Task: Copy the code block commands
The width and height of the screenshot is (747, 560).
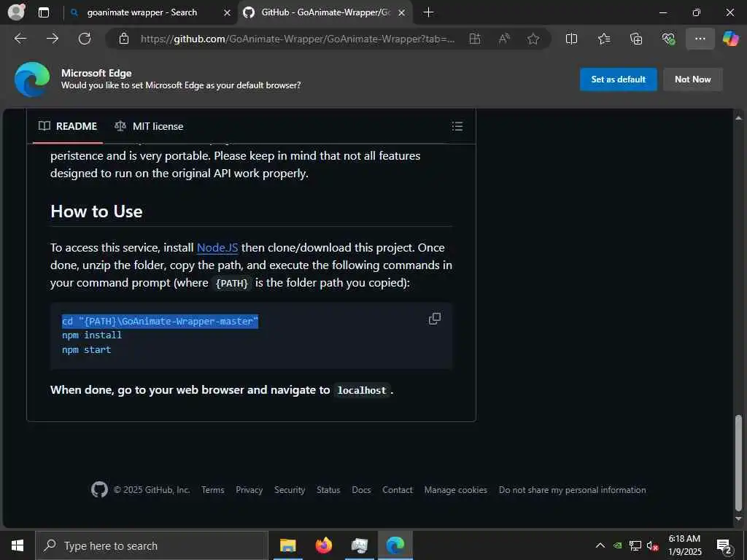Action: (x=435, y=319)
